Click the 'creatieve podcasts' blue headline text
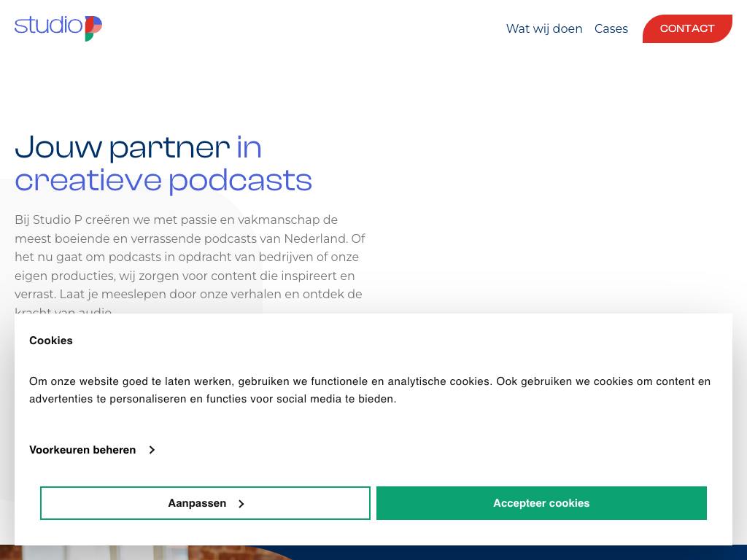 [163, 180]
